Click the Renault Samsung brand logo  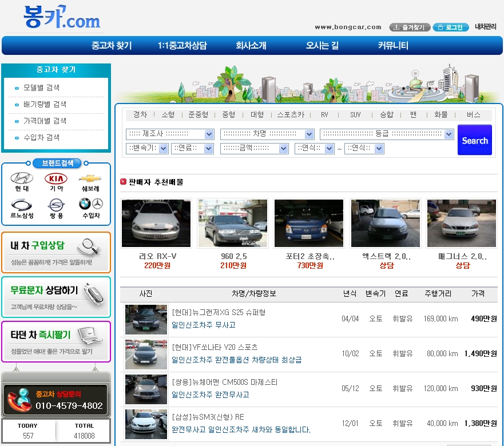click(x=22, y=205)
